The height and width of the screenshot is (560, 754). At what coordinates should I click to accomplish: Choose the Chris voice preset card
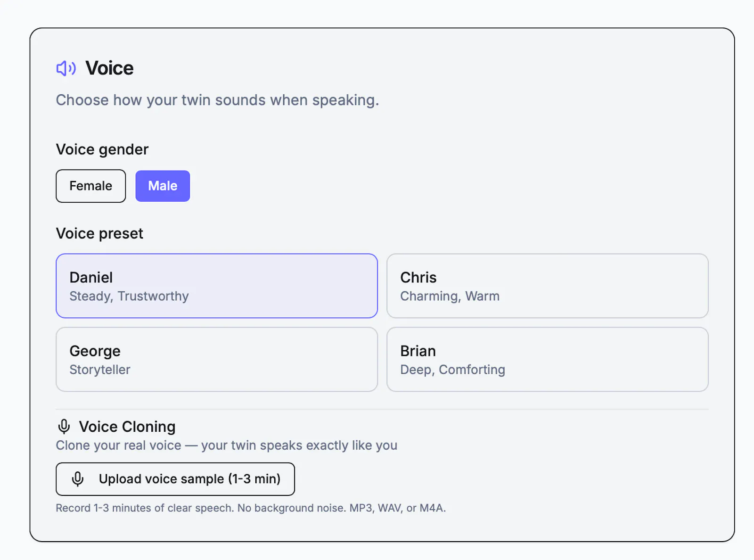click(548, 286)
